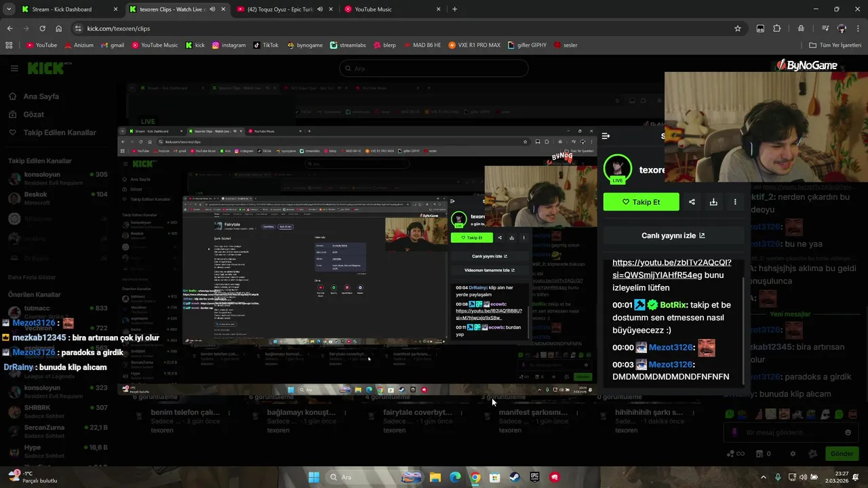
Task: Open Chrome apps grid in bookmarks bar
Action: (x=9, y=45)
